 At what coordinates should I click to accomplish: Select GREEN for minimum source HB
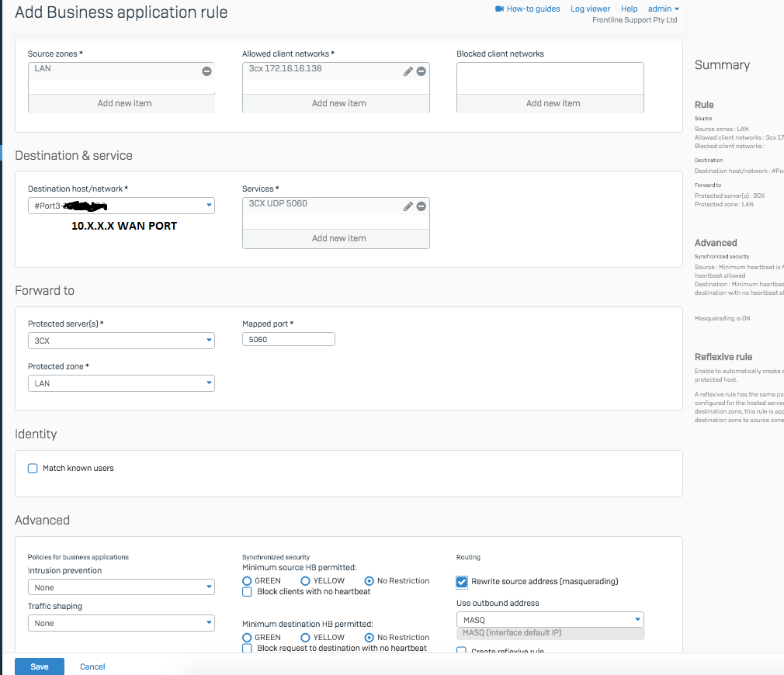tap(248, 581)
